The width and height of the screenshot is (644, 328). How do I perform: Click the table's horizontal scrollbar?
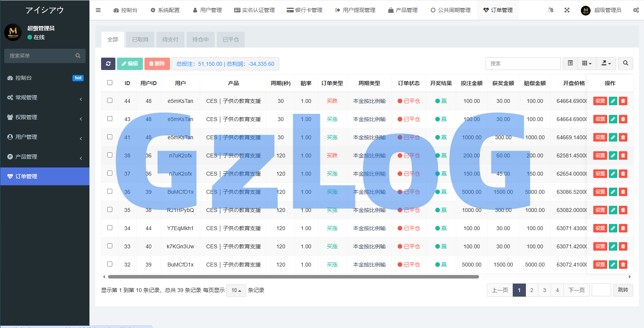click(294, 277)
